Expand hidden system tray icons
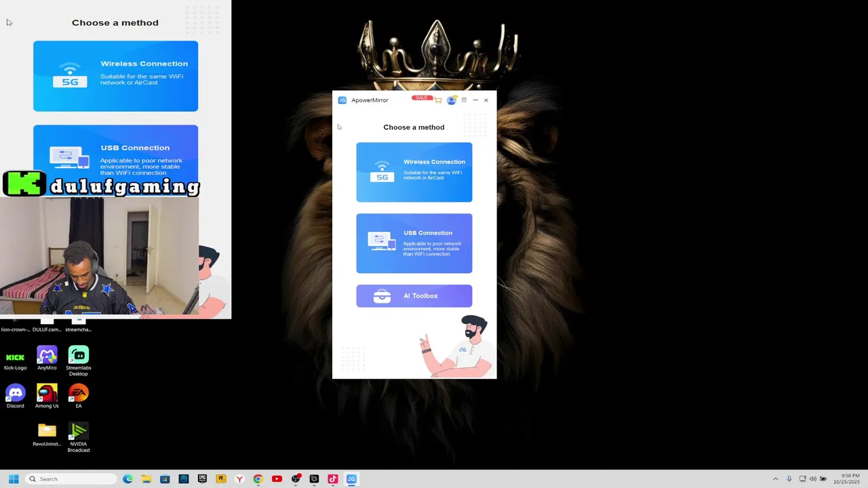The width and height of the screenshot is (868, 488). tap(776, 479)
